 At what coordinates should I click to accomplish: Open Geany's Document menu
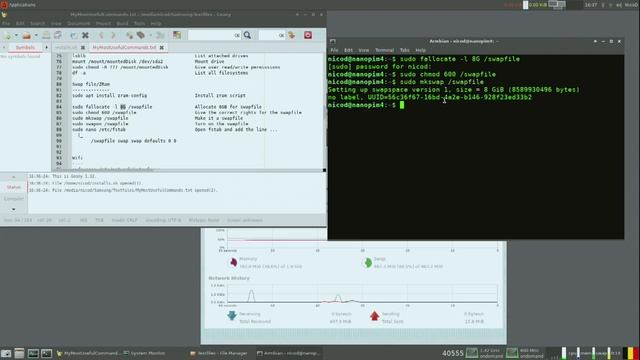click(79, 24)
